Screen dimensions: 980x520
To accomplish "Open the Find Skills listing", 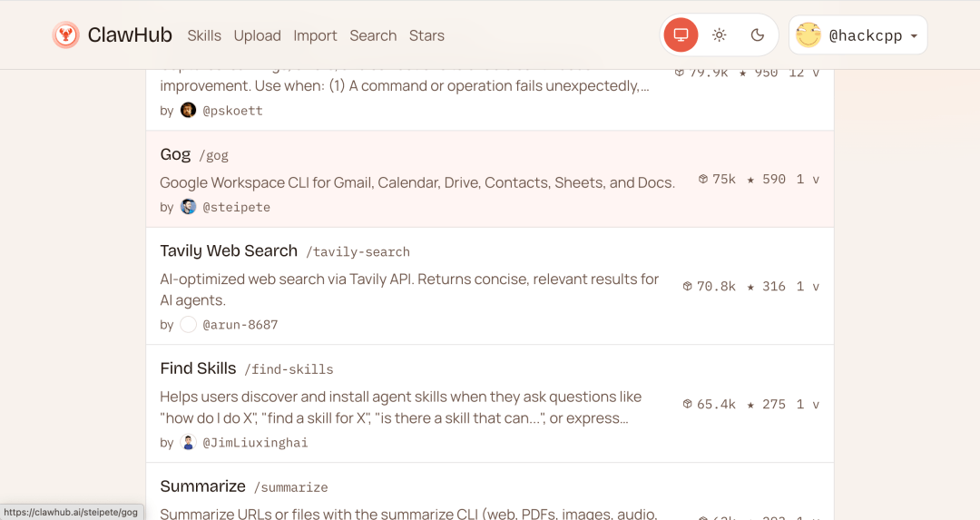I will (198, 368).
